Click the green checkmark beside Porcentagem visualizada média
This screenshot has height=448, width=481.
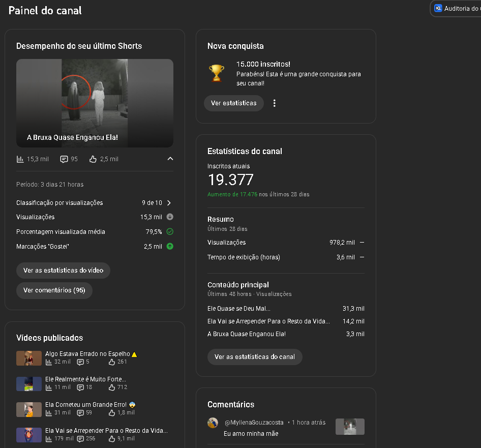(x=170, y=232)
